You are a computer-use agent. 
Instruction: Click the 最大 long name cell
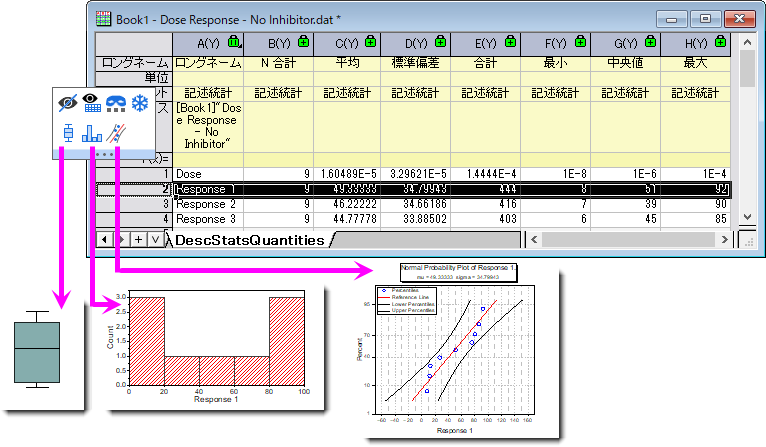(696, 63)
